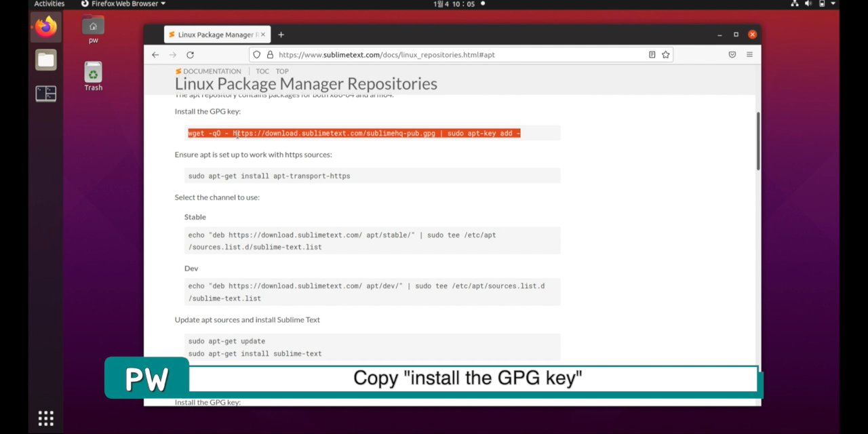Go back to the previous page

(155, 55)
